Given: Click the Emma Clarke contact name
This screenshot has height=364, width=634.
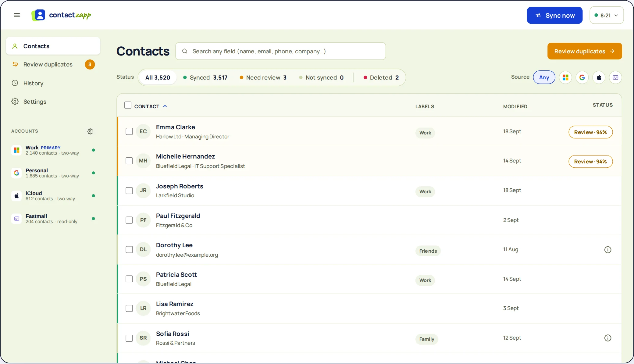Looking at the screenshot, I should click(175, 127).
